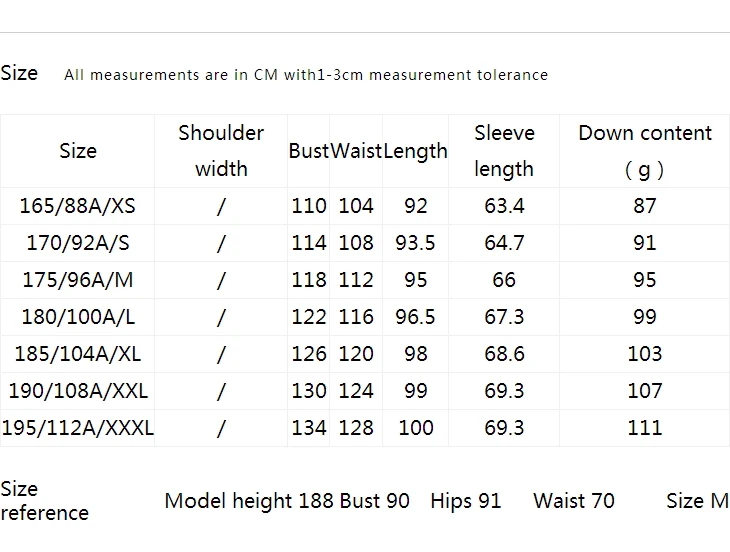
Task: Select the 180/100A/L size row label
Action: point(78,317)
